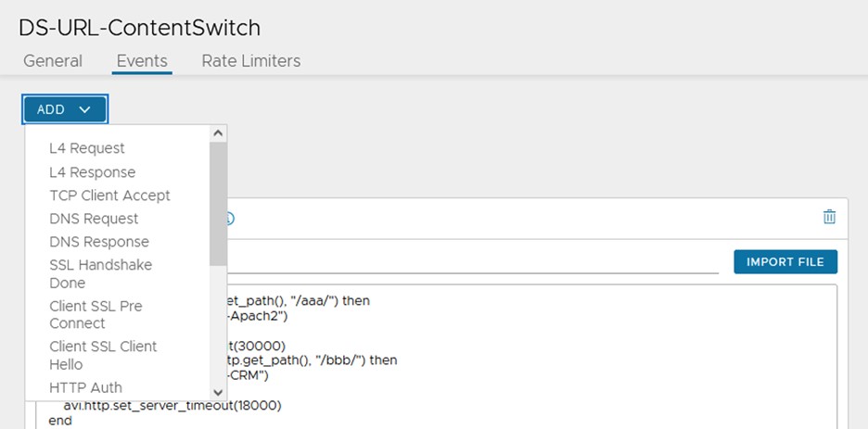
Task: Click the info icon beside the event header
Action: tap(229, 219)
